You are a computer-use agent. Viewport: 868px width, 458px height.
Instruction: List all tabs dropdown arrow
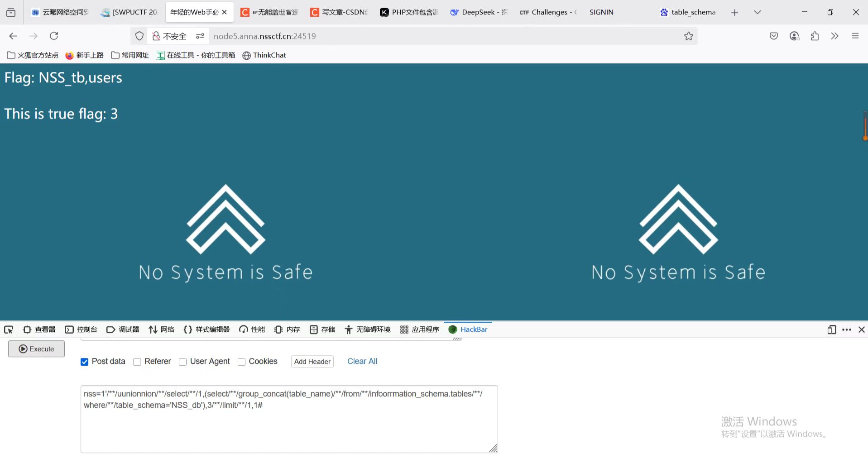tap(757, 12)
